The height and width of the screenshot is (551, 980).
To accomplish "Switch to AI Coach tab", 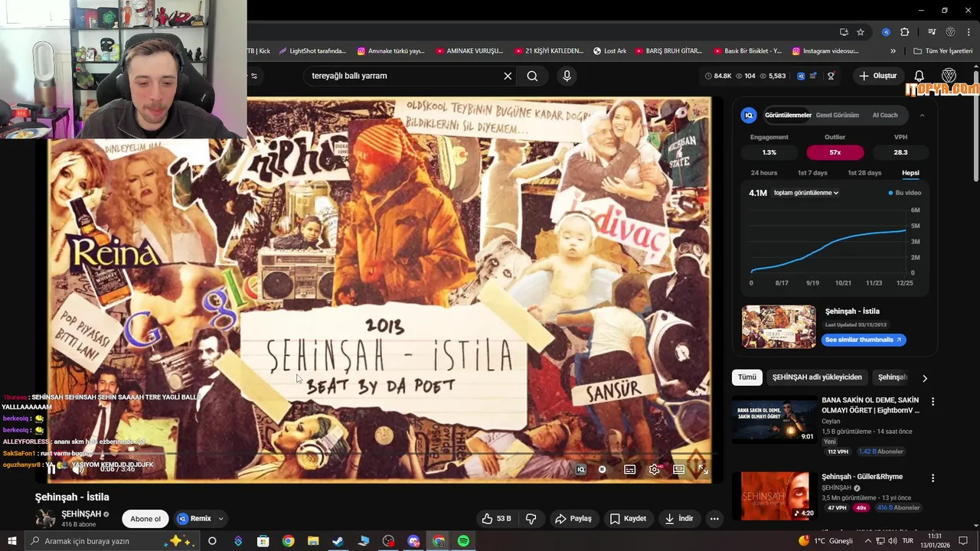I will click(885, 115).
